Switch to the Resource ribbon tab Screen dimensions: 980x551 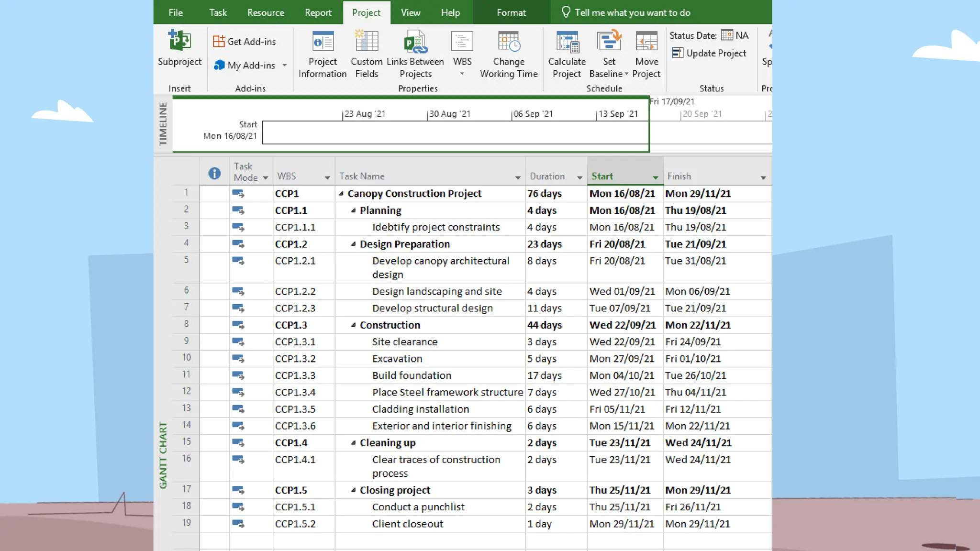[x=266, y=12]
